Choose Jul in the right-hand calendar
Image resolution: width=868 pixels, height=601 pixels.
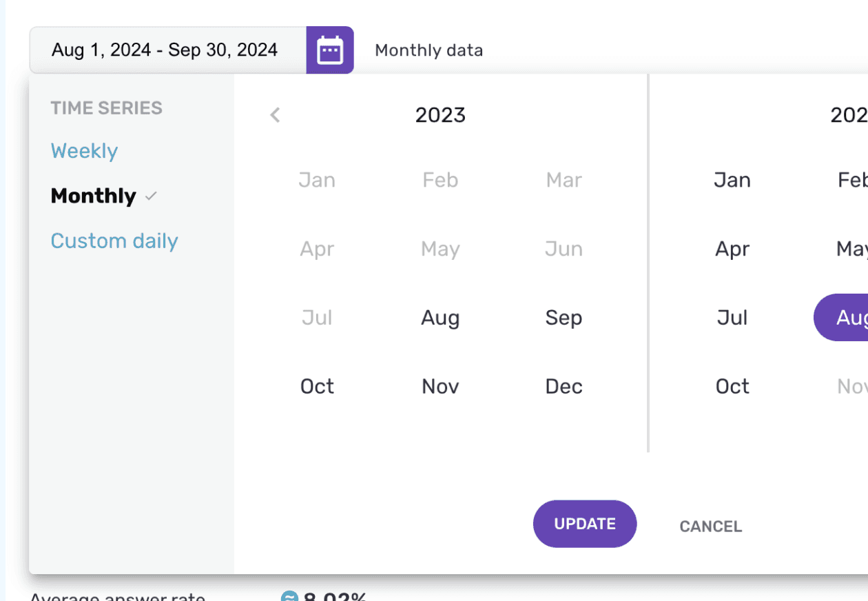click(732, 318)
